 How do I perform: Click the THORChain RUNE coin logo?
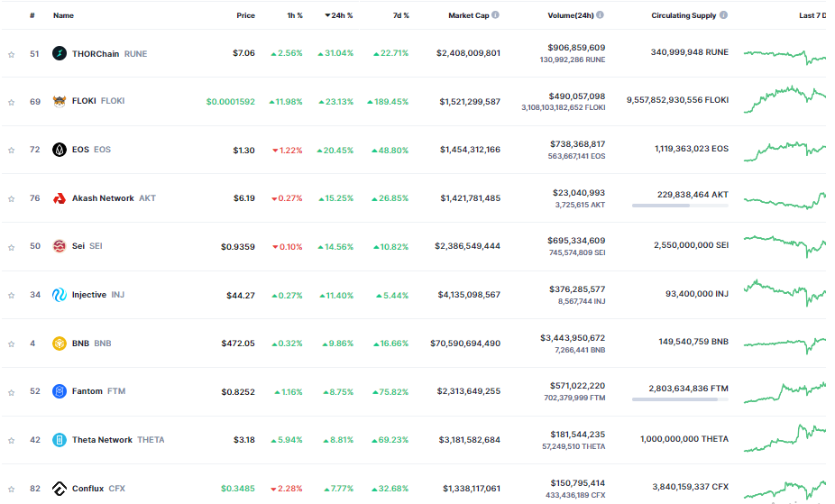[60, 53]
